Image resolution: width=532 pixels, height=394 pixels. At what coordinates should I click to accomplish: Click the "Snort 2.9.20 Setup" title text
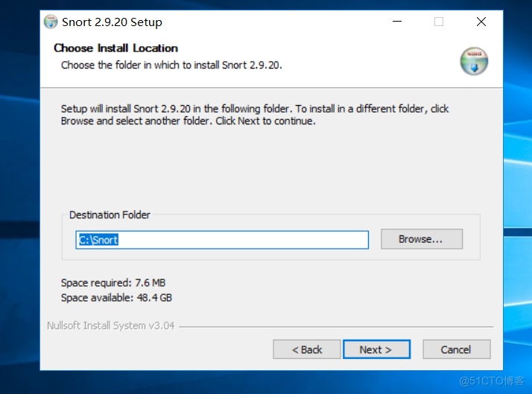pyautogui.click(x=112, y=22)
